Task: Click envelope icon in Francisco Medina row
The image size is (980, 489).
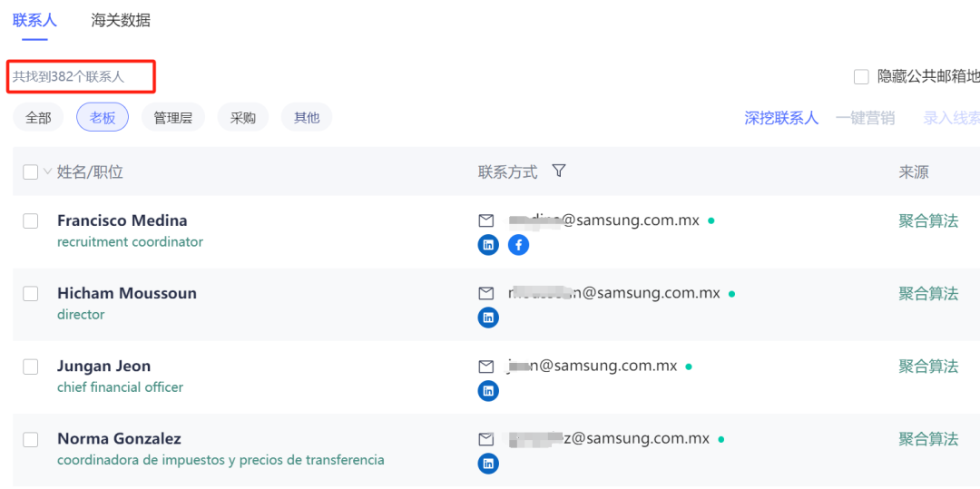Action: click(485, 221)
